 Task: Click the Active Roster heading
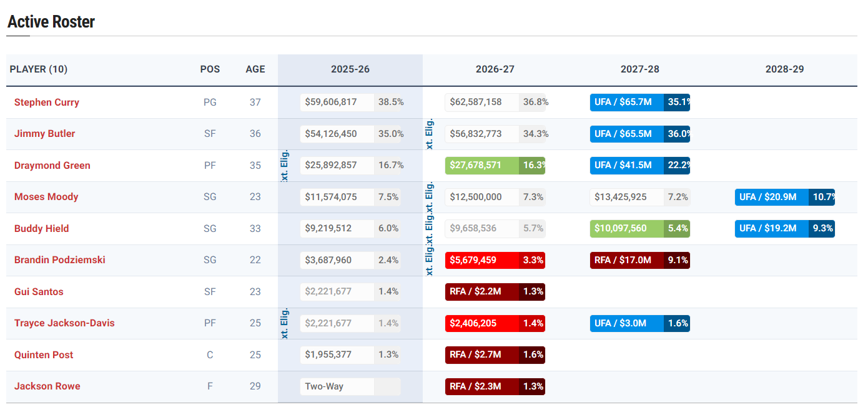51,22
